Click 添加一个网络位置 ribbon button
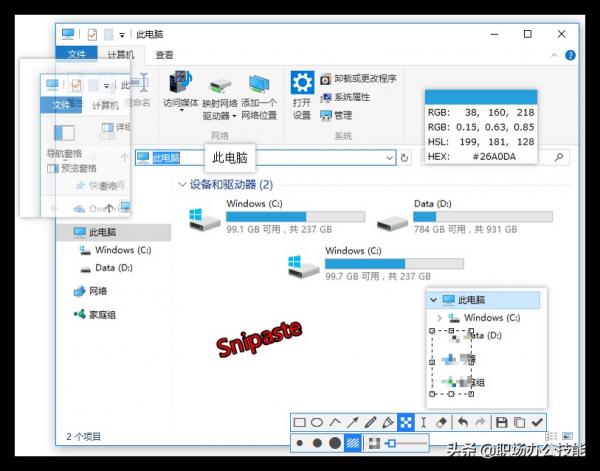This screenshot has width=600, height=471. point(259,97)
